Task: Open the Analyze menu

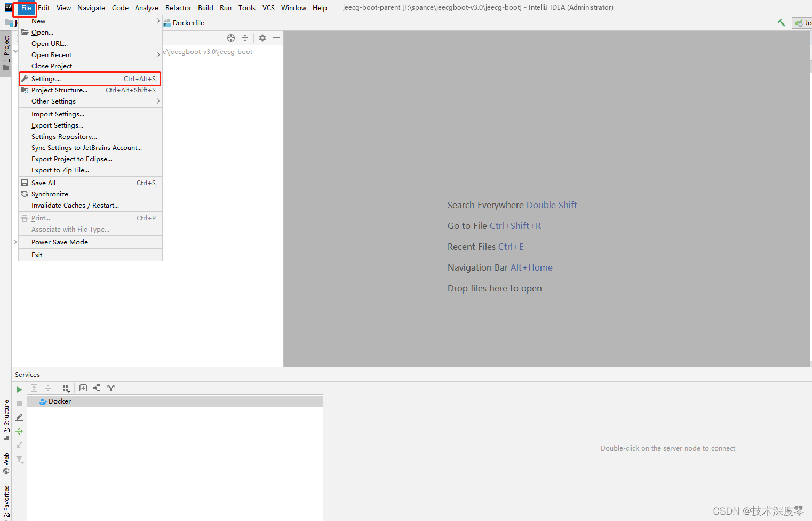Action: (147, 8)
